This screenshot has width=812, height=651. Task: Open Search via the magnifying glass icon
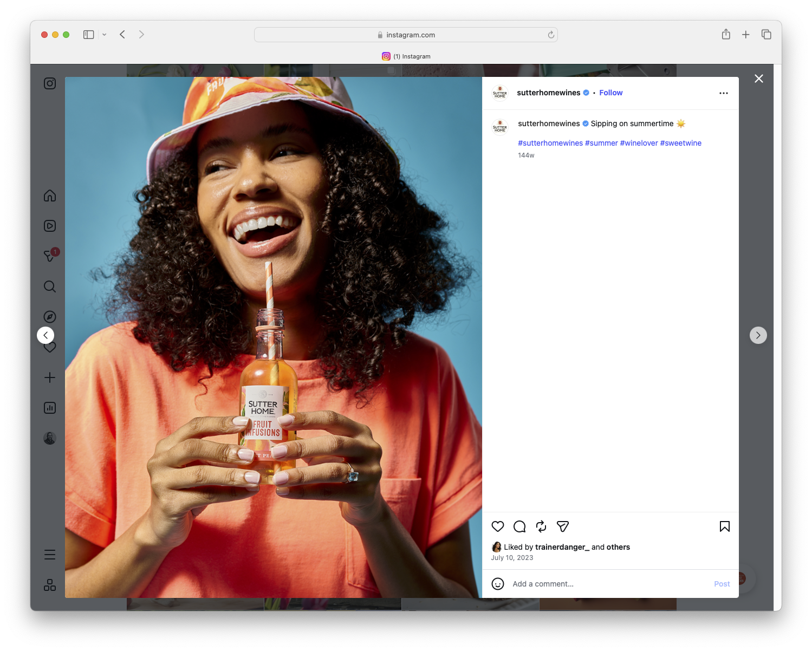[50, 287]
